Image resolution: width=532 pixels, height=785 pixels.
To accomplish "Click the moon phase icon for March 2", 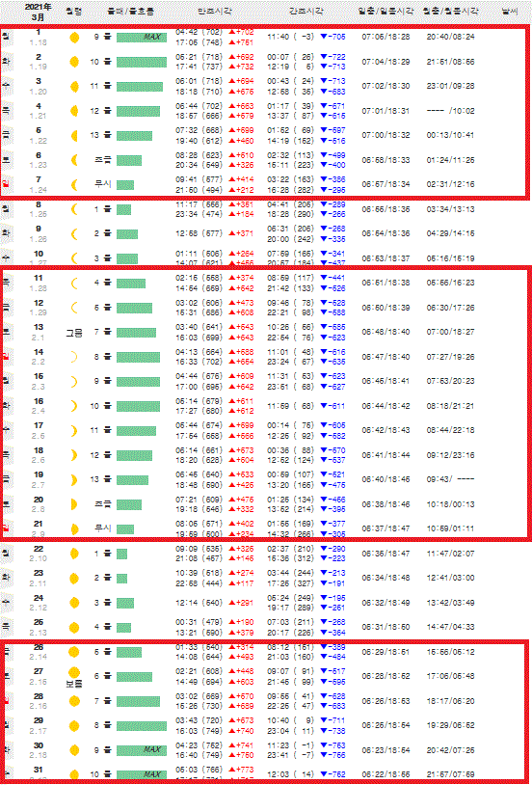I will (x=74, y=62).
